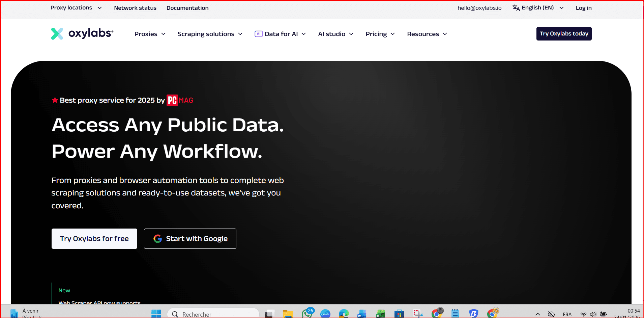Open File Explorer from the taskbar

[x=288, y=314]
